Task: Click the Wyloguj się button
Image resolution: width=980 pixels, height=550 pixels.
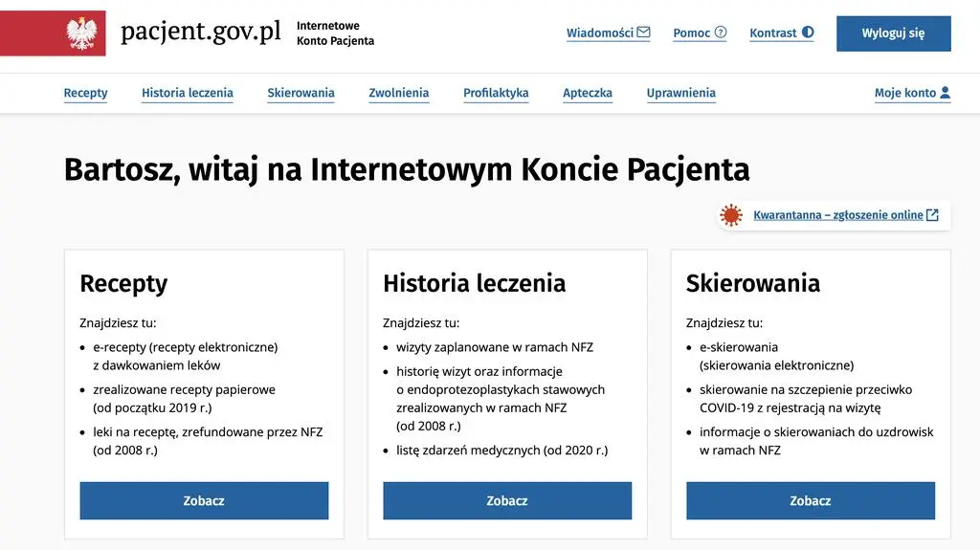Action: pos(894,33)
